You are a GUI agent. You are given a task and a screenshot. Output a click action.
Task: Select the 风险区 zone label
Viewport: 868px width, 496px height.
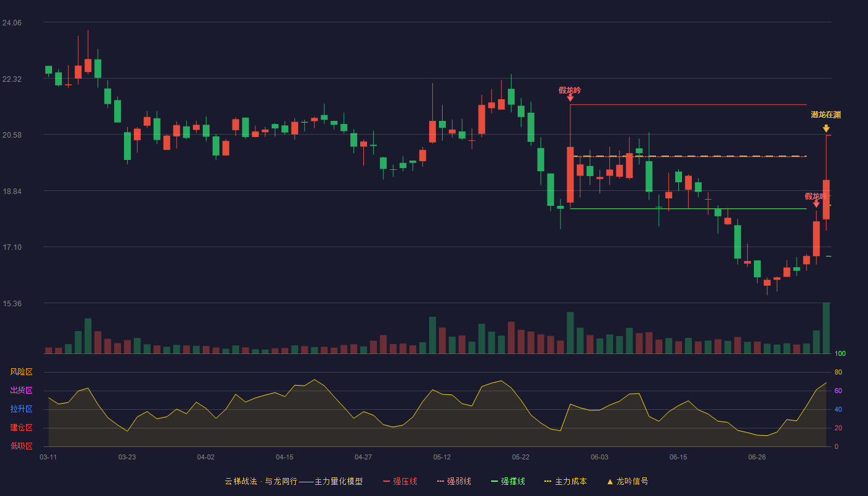[x=21, y=372]
